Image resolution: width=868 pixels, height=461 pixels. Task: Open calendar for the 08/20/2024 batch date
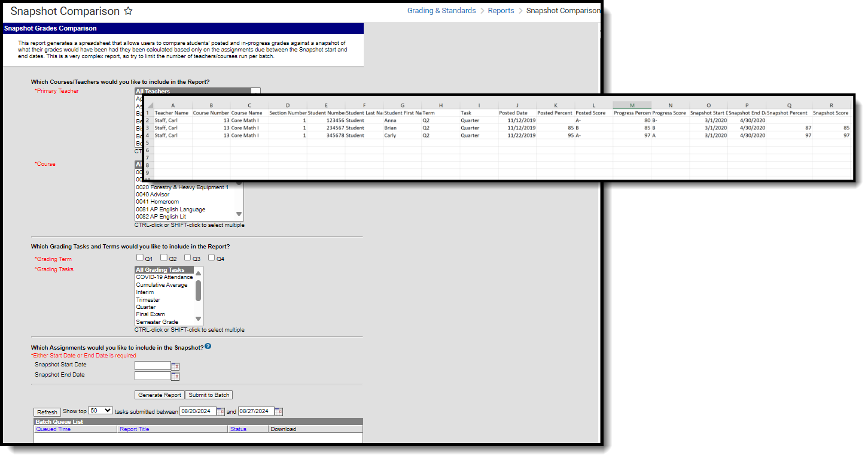221,411
